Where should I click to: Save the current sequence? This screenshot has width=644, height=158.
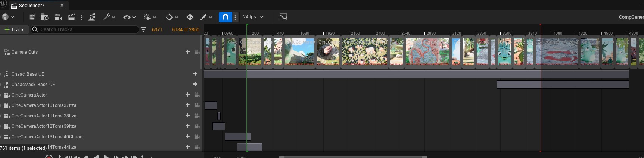tap(32, 17)
